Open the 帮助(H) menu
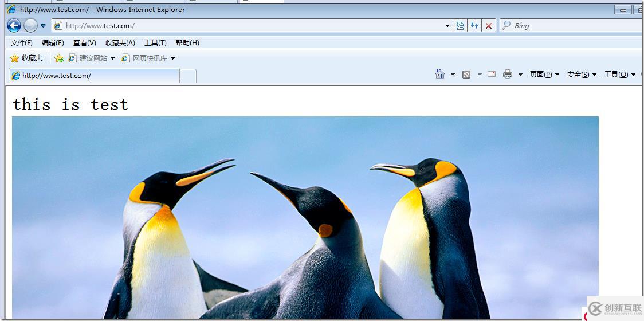Screen dimensions: 644x321 [x=187, y=43]
